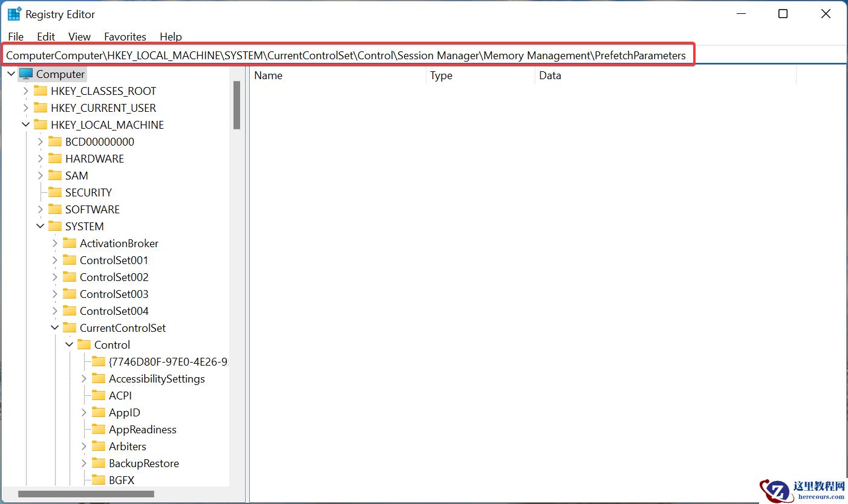The height and width of the screenshot is (504, 848).
Task: Select the AppReadiness folder icon
Action: (99, 429)
